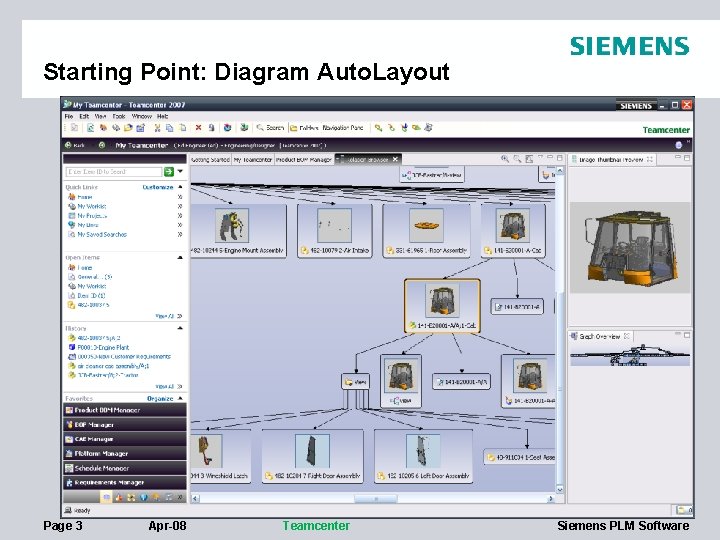Select the Right Door Assembly diagram node

click(312, 456)
